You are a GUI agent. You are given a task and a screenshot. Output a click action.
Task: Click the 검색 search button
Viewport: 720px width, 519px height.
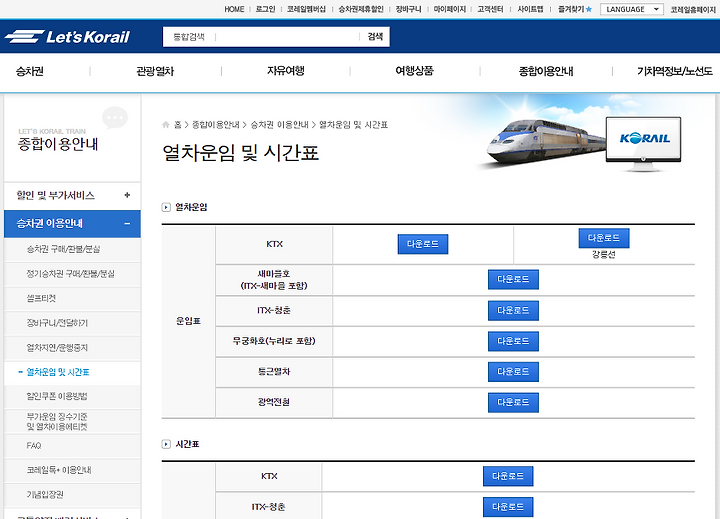pos(375,37)
